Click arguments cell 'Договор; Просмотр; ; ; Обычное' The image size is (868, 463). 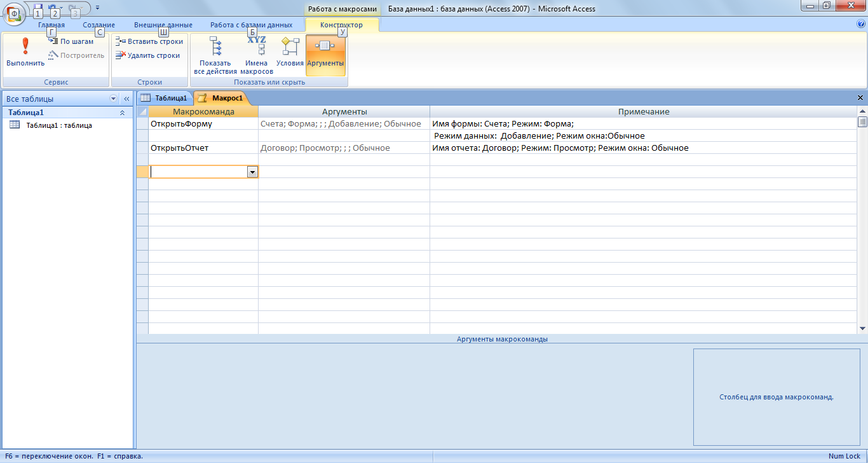[x=344, y=148]
